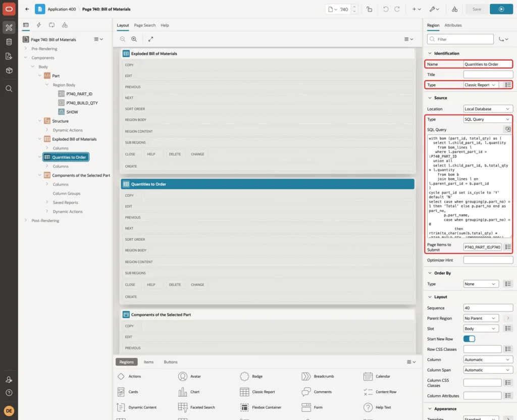
Task: Open the region Type Classic Report dropdown
Action: point(481,85)
